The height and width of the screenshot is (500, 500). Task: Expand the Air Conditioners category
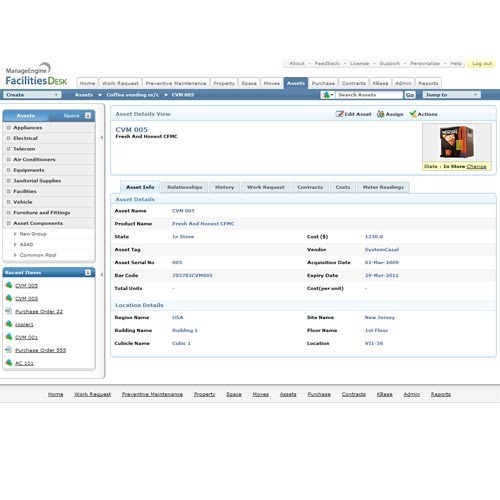(9, 159)
